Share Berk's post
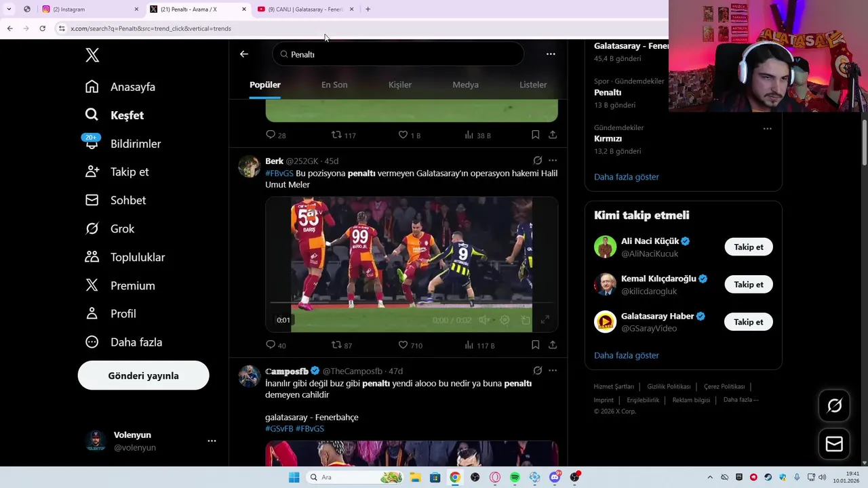868x488 pixels. tap(553, 345)
